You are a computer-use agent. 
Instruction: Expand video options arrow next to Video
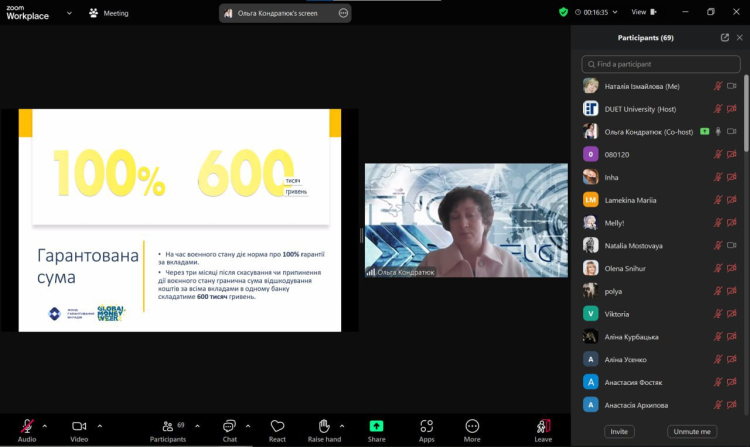[100, 424]
